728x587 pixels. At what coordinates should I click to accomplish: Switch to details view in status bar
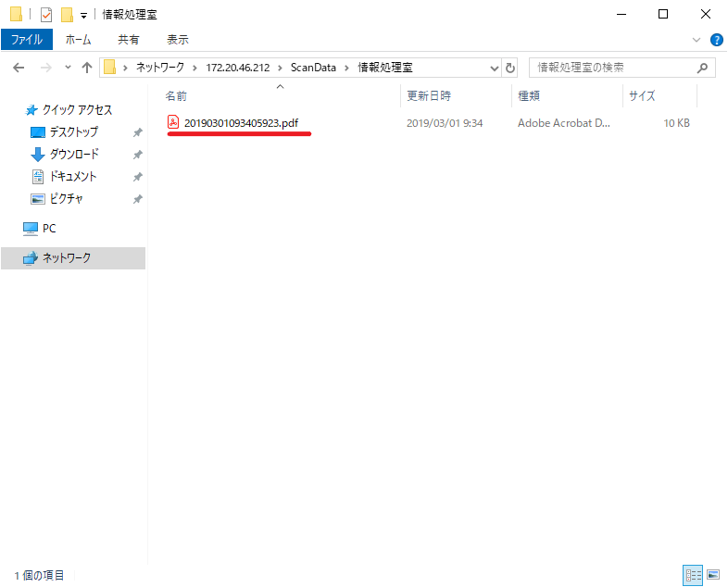click(693, 575)
